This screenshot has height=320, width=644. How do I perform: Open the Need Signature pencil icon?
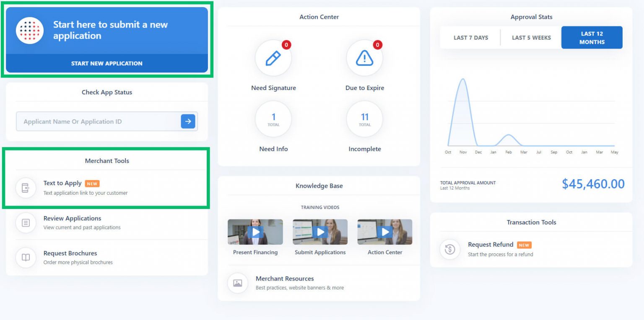[273, 58]
